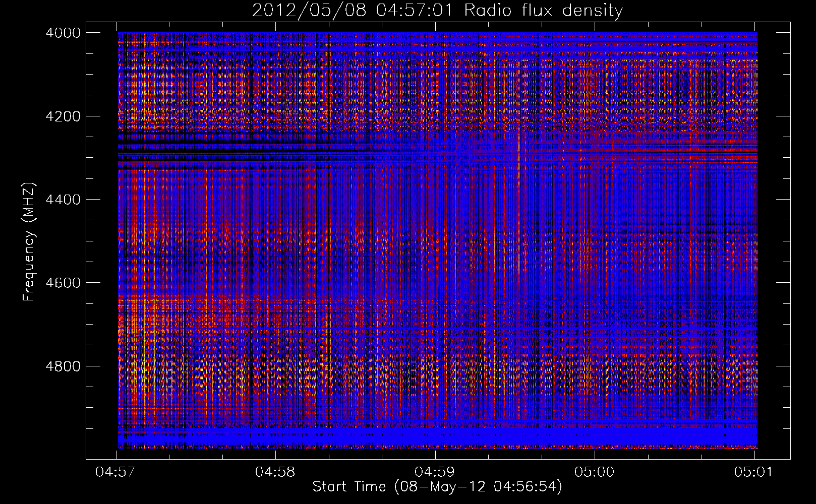Click the plot title '2012/05/08 04:57:01 Radio flux density'
816x504 pixels.
click(x=437, y=10)
